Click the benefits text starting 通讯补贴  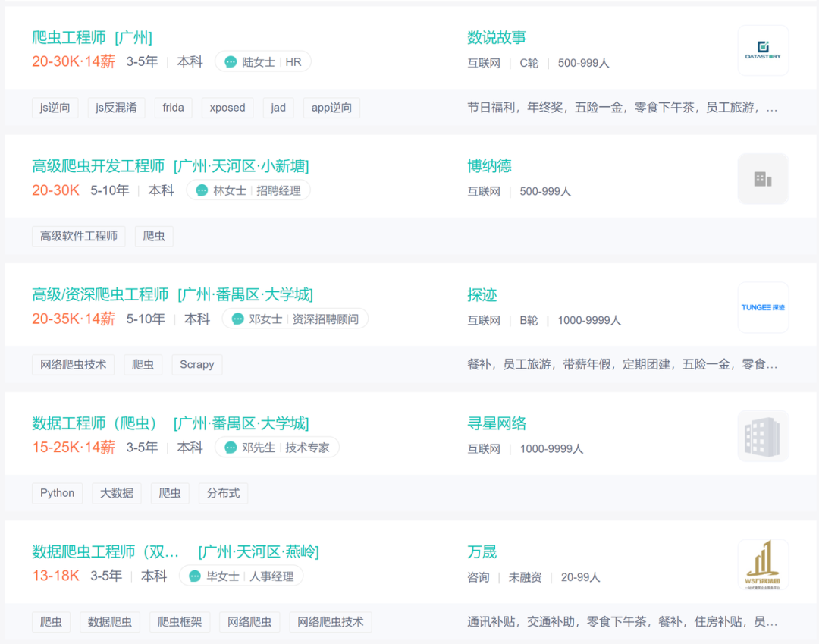622,621
